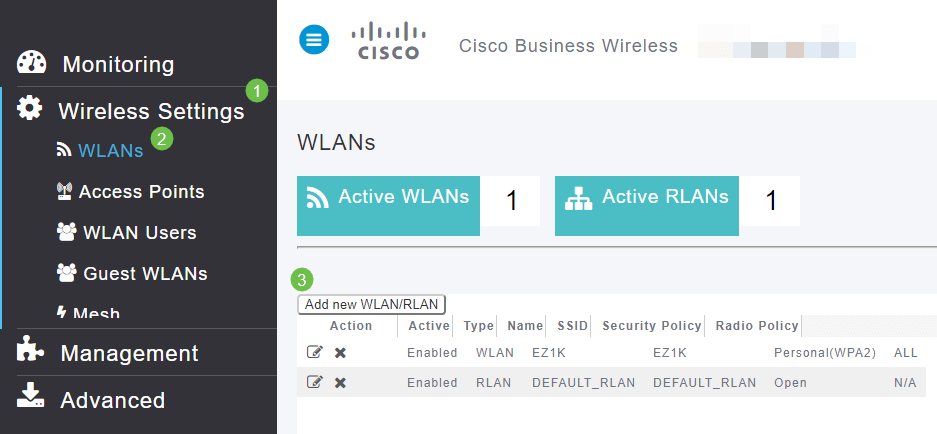Open the WLANs submenu item
Screen dimensions: 937x434
click(110, 151)
